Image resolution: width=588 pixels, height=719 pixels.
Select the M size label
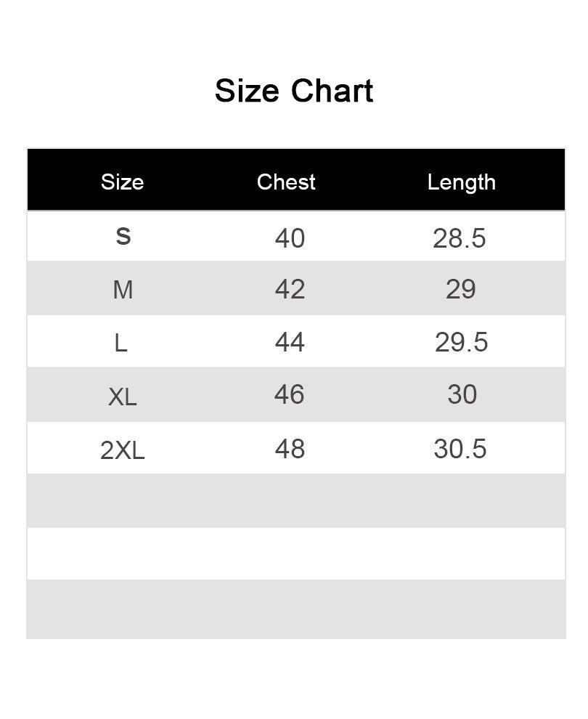click(123, 290)
